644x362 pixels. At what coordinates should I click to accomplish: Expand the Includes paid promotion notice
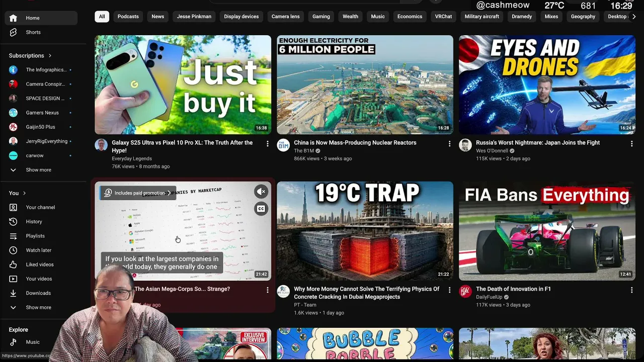tap(138, 193)
